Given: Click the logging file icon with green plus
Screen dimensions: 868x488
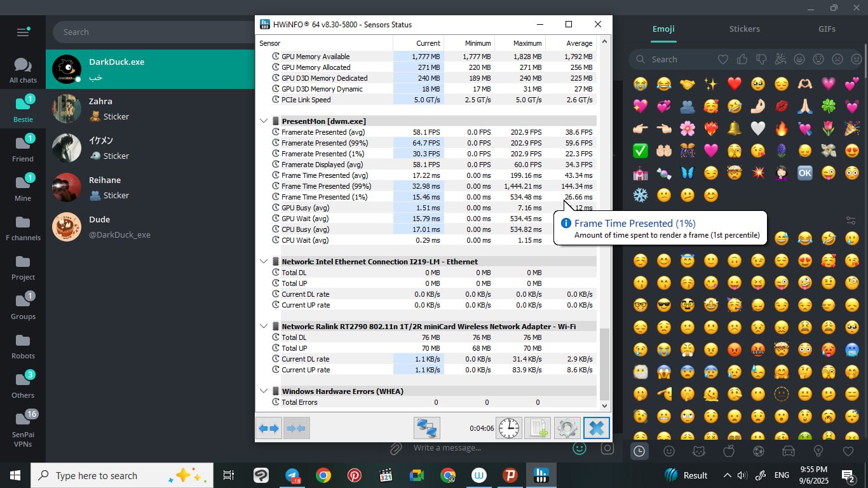Looking at the screenshot, I should coord(538,428).
